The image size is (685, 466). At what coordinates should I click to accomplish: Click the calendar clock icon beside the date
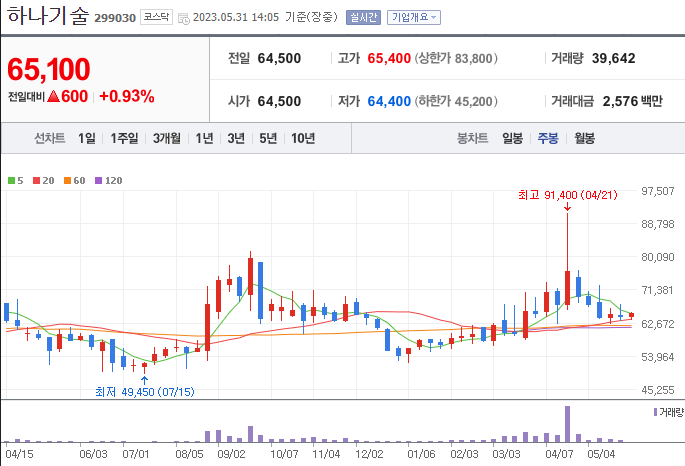click(184, 18)
